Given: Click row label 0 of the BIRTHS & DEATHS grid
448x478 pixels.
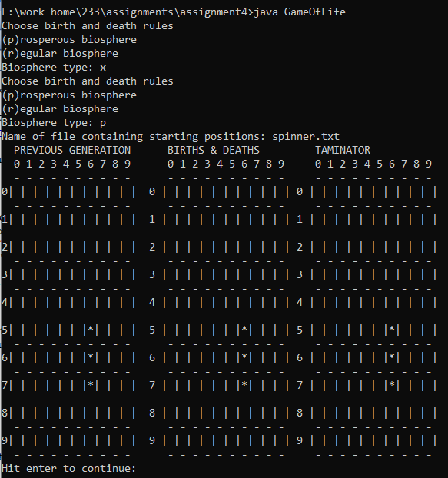Looking at the screenshot, I should (152, 191).
